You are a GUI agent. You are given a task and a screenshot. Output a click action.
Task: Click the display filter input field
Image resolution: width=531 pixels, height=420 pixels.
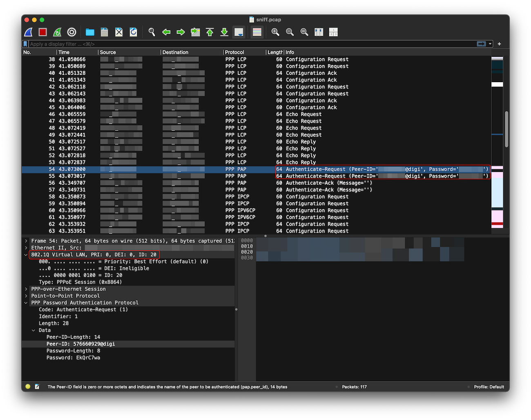tap(252, 44)
